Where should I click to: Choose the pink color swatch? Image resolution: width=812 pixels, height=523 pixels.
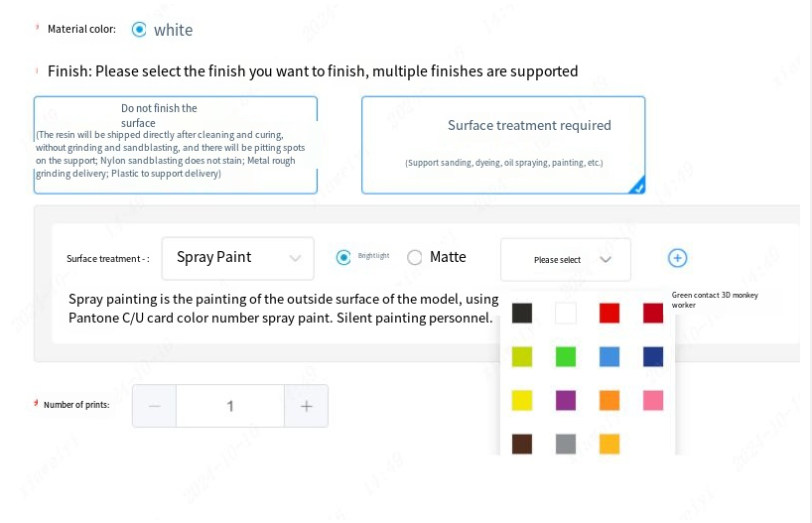653,400
